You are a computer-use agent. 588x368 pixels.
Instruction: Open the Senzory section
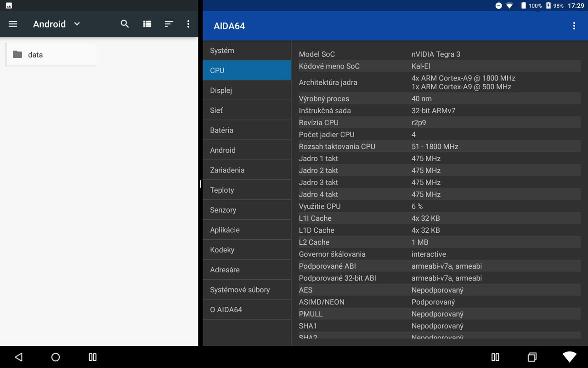click(x=247, y=210)
